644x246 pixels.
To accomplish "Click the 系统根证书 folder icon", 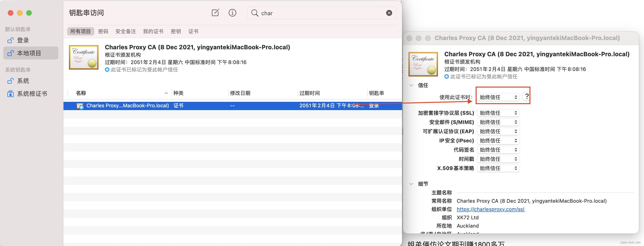I will (10, 94).
